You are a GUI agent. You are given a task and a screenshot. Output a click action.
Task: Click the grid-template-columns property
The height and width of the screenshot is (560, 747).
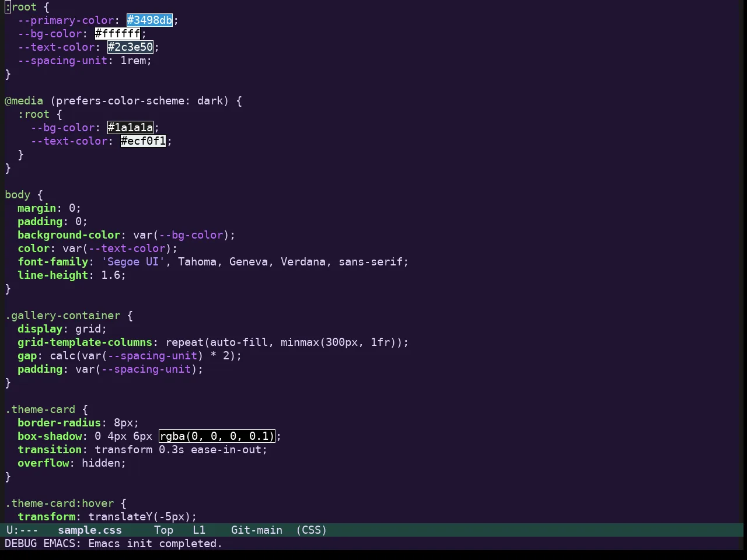[x=85, y=342]
